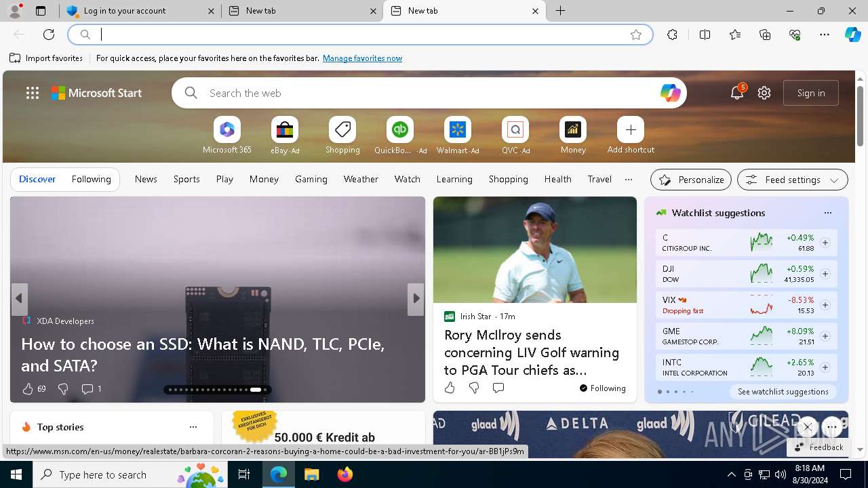Expand the Feed settings dropdown

point(792,180)
